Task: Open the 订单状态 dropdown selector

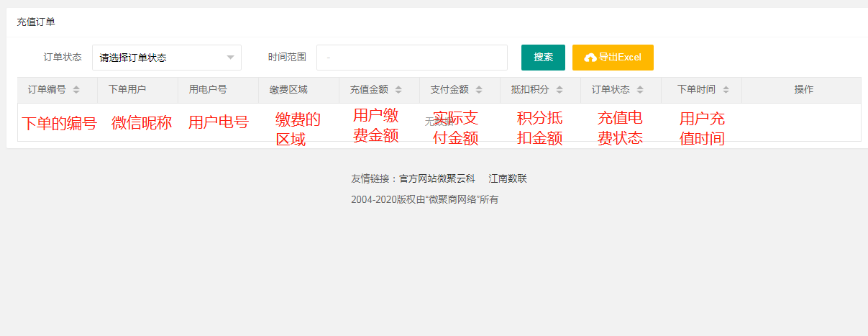Action: click(x=167, y=58)
